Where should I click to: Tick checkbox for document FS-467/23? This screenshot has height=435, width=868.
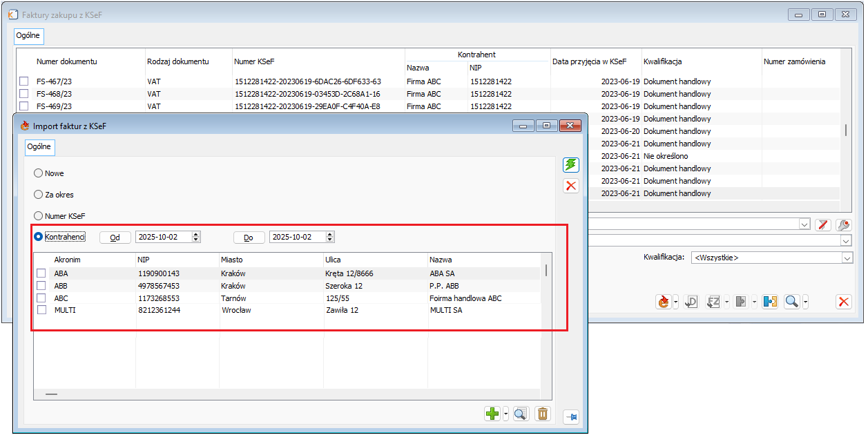click(x=24, y=81)
